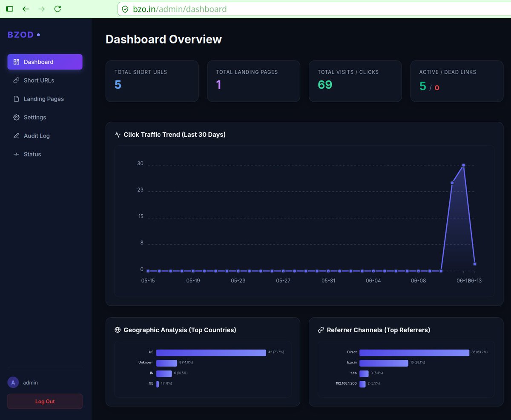Click the admin username text
Viewport: 511px width, 420px height.
pyautogui.click(x=30, y=383)
